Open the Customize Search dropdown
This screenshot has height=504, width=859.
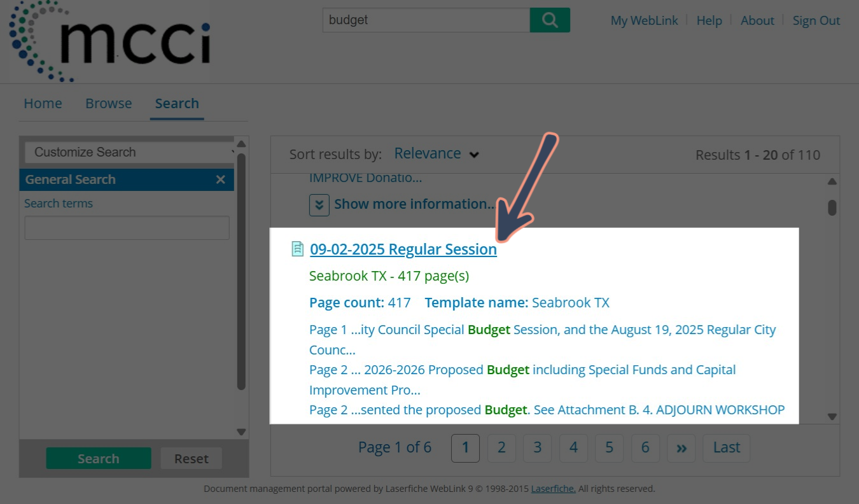[130, 152]
